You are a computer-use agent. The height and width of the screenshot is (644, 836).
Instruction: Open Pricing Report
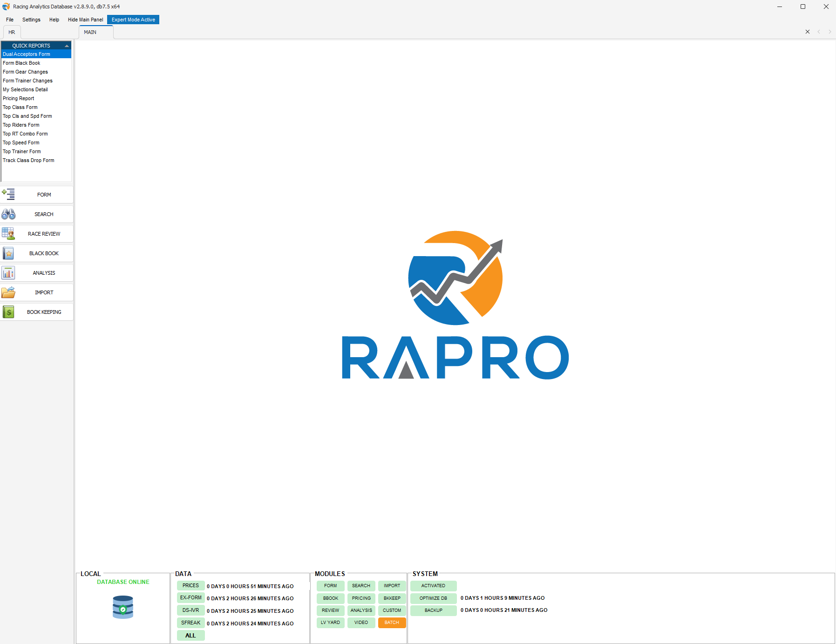36,98
